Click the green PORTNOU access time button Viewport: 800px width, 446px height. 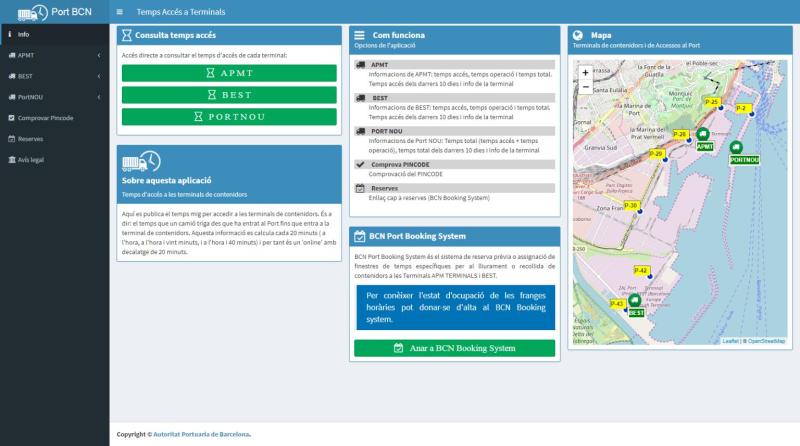pyautogui.click(x=229, y=117)
